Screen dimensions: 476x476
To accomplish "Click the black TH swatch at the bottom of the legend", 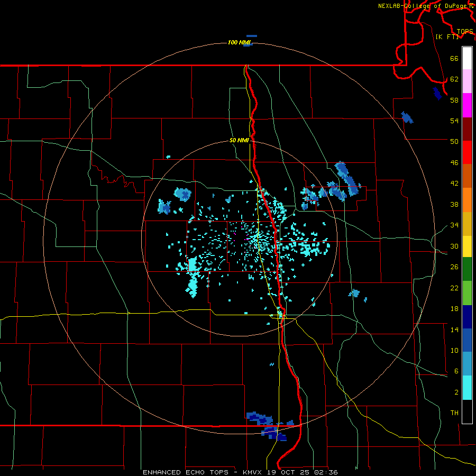I will (467, 411).
